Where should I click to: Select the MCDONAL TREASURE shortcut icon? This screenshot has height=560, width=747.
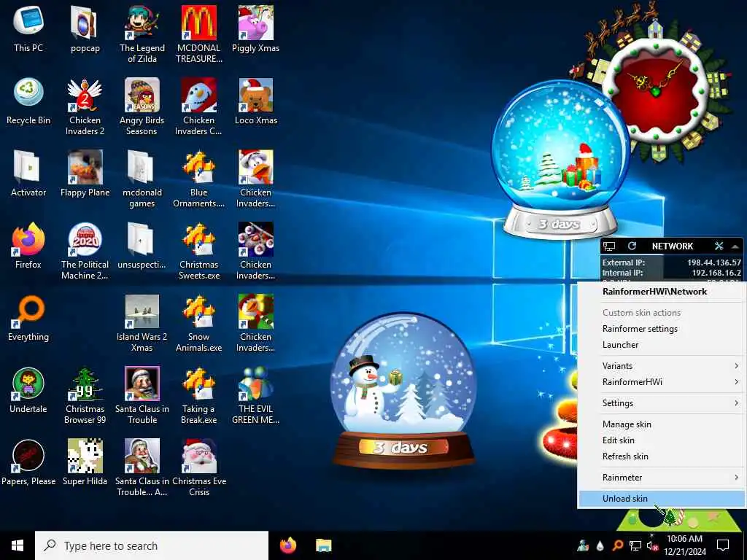[x=198, y=34]
